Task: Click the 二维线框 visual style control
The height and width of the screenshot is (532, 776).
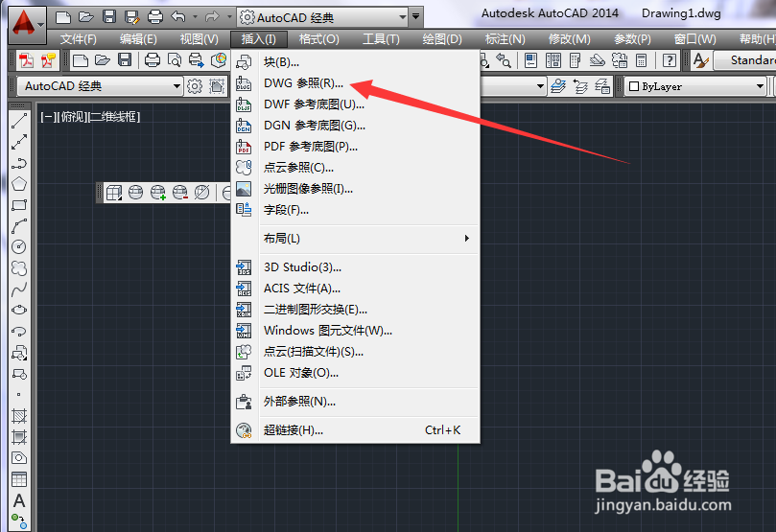Action: [114, 117]
